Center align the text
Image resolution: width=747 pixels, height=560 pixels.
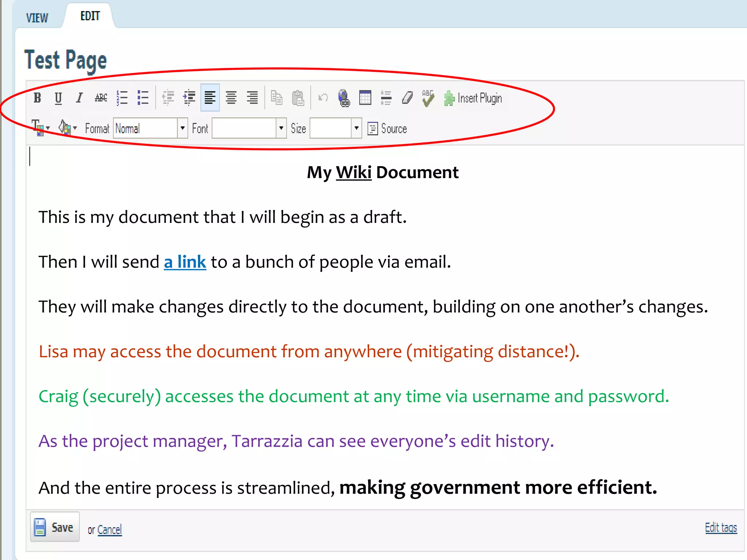click(231, 98)
